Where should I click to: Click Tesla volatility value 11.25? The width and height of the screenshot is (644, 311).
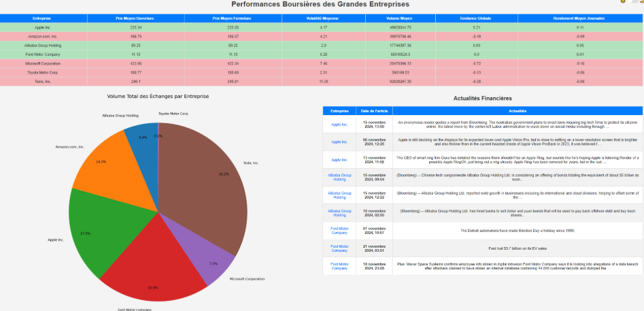tap(324, 82)
